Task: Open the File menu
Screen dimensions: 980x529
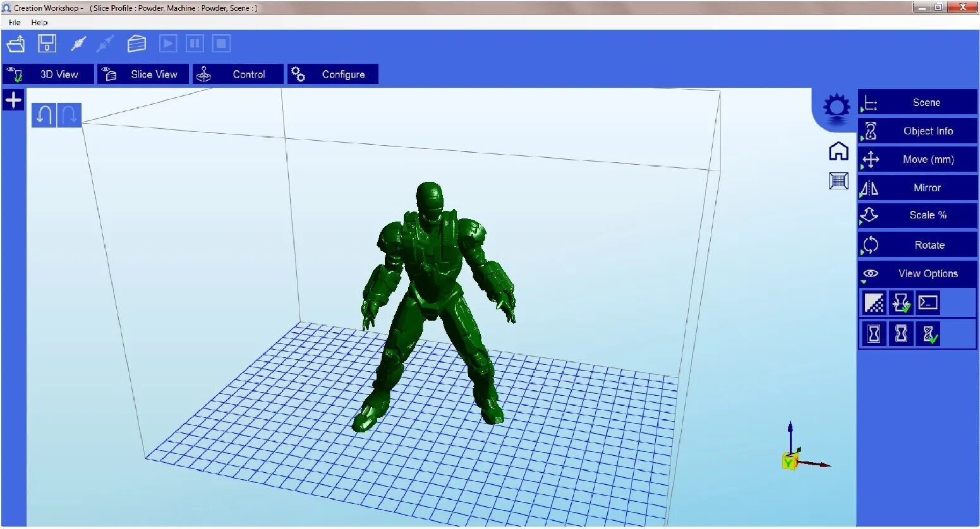Action: click(15, 22)
